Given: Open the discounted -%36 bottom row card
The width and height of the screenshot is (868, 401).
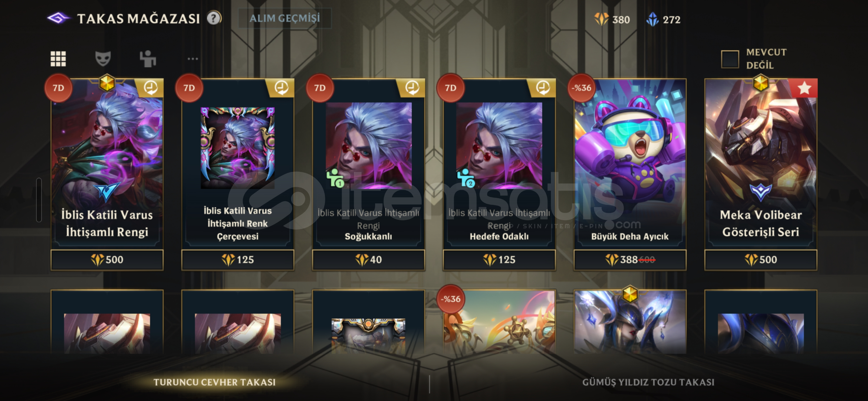Looking at the screenshot, I should (x=499, y=322).
